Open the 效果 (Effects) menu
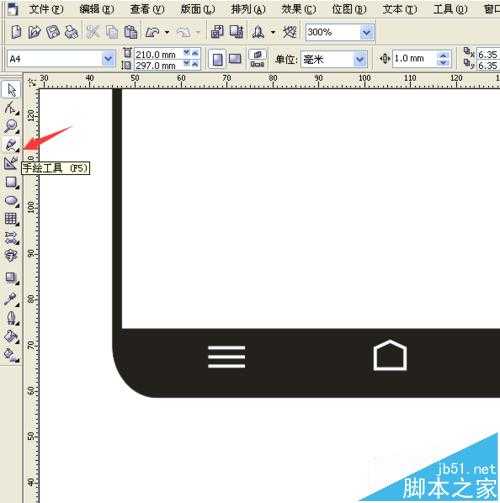 coord(299,9)
